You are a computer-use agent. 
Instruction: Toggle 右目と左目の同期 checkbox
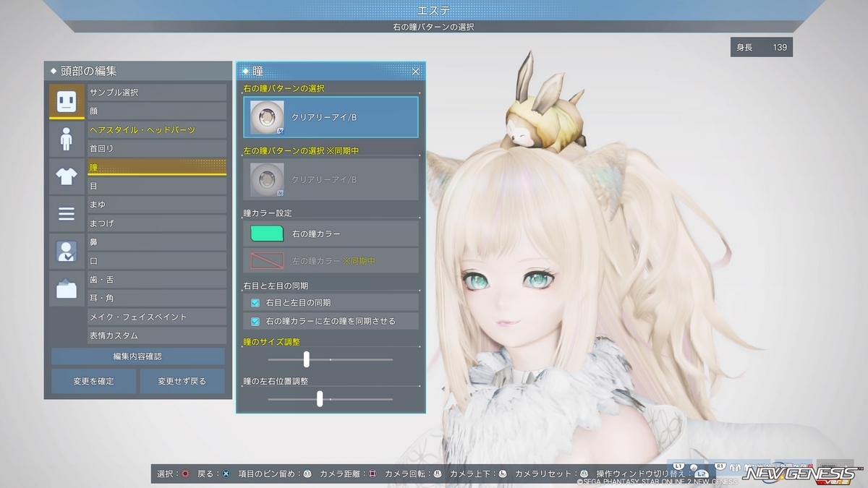pyautogui.click(x=255, y=302)
